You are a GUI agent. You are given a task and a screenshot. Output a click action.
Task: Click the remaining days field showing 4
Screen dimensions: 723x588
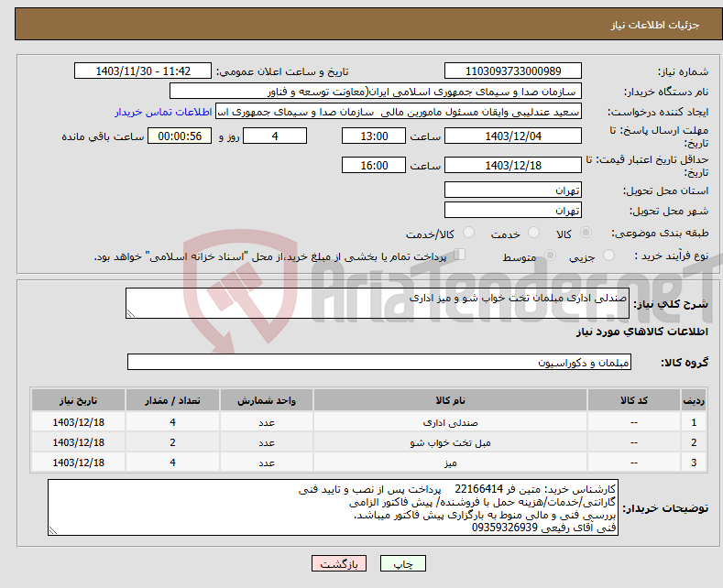click(275, 136)
